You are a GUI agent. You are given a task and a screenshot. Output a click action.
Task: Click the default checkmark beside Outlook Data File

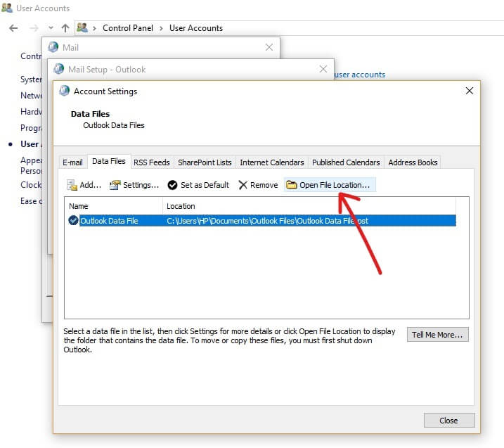[x=73, y=220]
